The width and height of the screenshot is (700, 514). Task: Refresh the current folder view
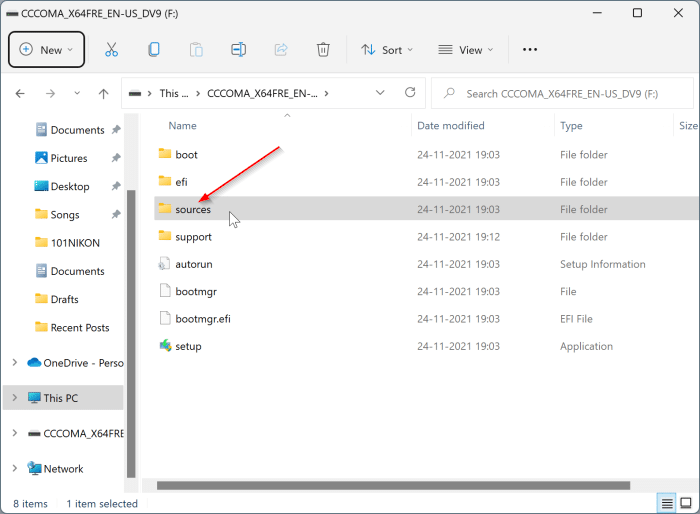(410, 92)
